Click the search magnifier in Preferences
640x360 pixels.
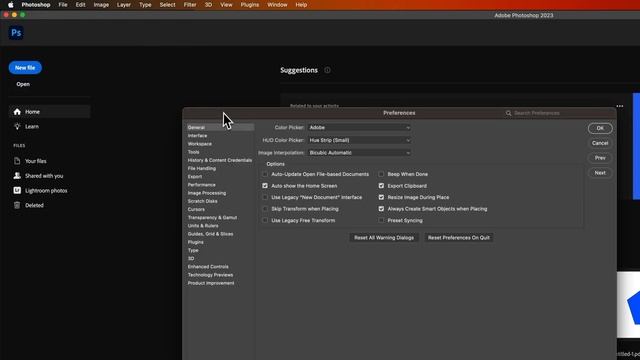click(509, 113)
